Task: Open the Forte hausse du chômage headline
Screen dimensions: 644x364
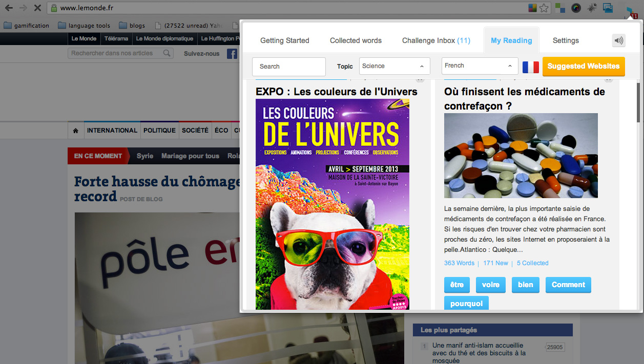Action: pyautogui.click(x=157, y=188)
